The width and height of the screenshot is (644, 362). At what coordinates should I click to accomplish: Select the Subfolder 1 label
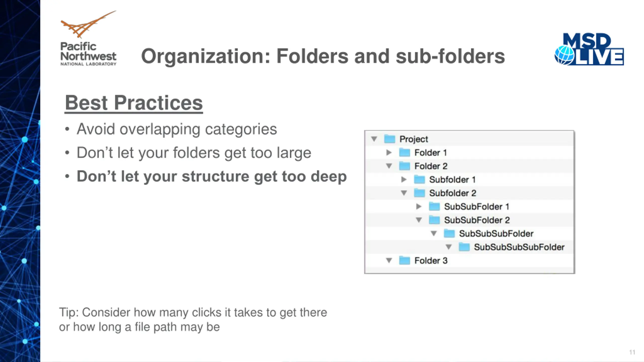(452, 180)
